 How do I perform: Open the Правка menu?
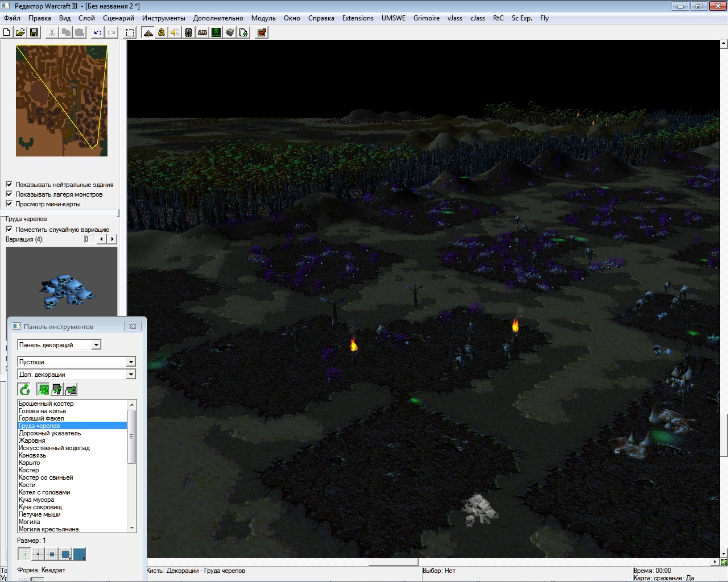coord(40,18)
